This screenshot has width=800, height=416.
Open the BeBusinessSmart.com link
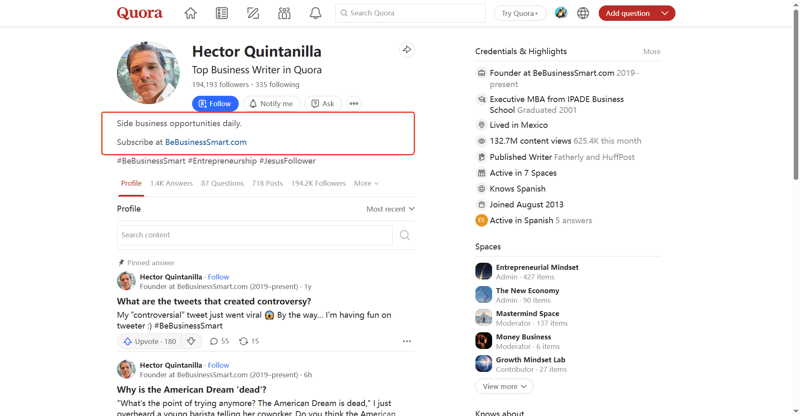(x=206, y=142)
